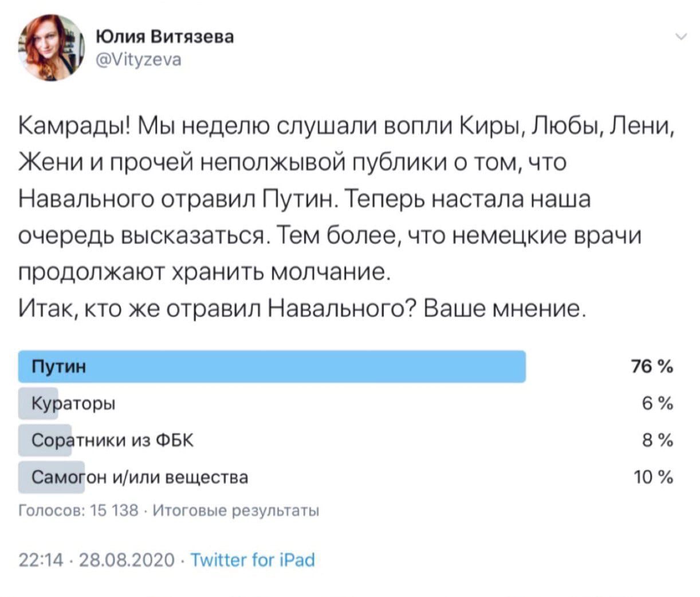
Task: Click the display name Юлия Витязева
Action: click(x=165, y=37)
